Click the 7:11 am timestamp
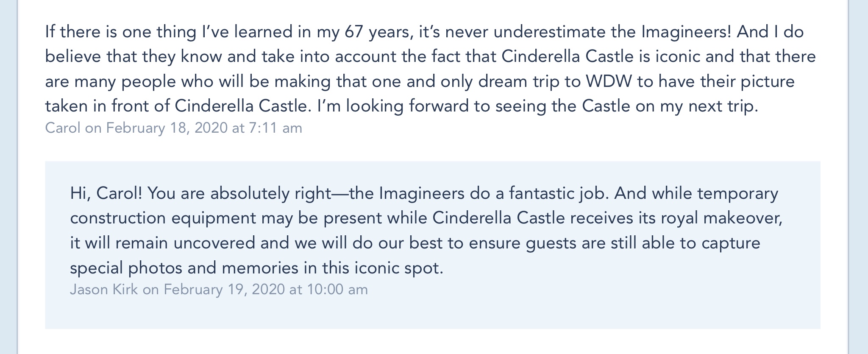 [275, 128]
